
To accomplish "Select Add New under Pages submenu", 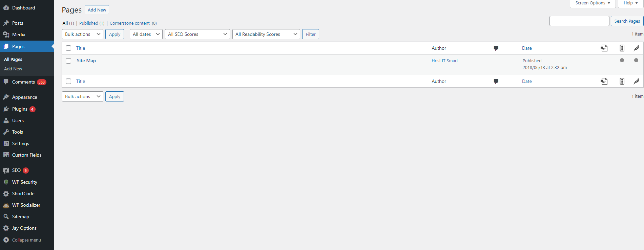I will [13, 69].
